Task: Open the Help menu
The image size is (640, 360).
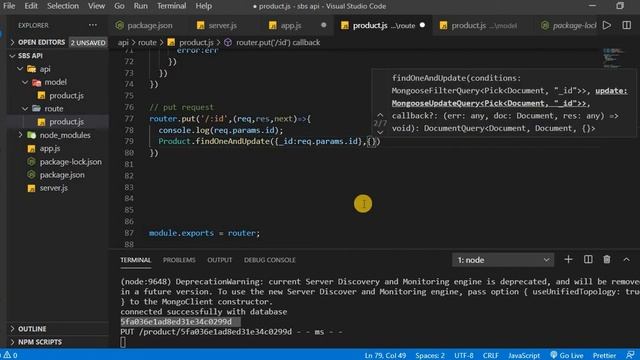Action: tap(203, 6)
